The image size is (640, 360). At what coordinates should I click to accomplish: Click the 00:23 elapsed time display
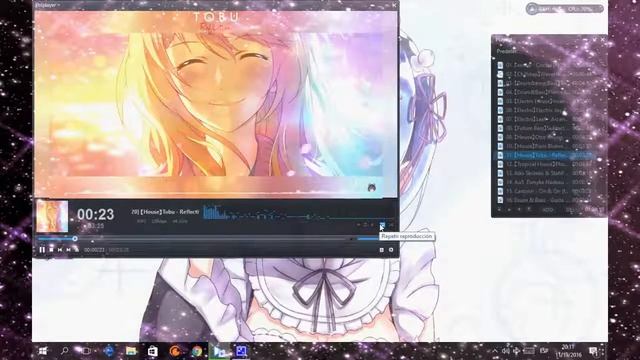[96, 214]
